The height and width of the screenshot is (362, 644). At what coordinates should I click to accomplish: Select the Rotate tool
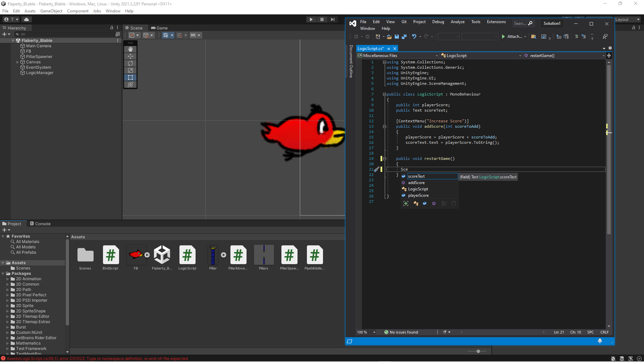point(130,63)
